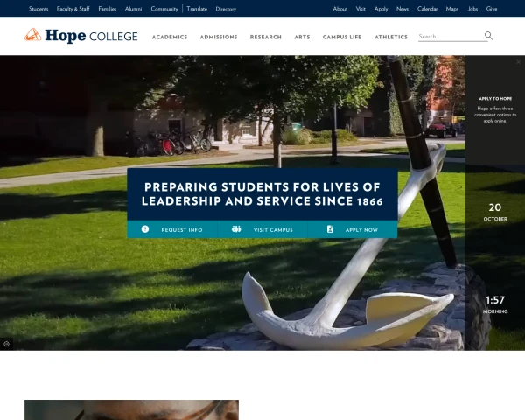Click the Visit Campus button
The image size is (525, 420).
(x=262, y=229)
